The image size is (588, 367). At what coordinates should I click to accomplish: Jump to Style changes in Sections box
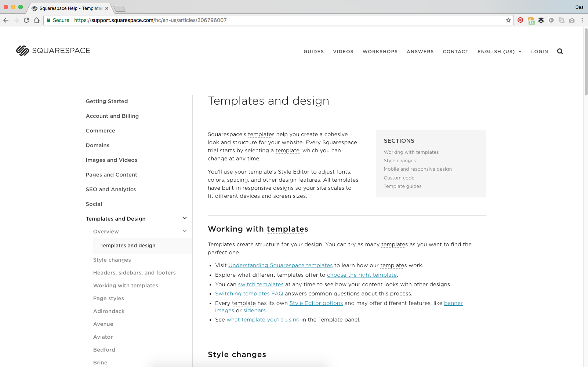pyautogui.click(x=400, y=161)
